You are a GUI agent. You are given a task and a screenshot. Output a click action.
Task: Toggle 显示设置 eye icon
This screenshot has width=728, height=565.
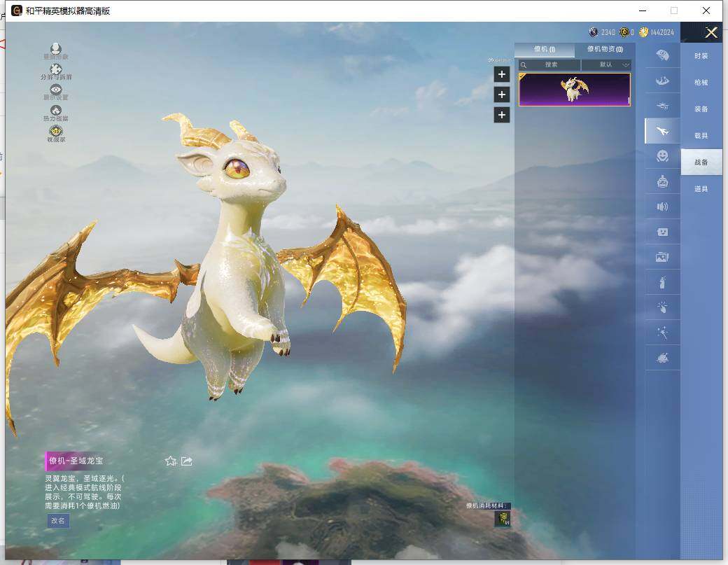[x=56, y=90]
